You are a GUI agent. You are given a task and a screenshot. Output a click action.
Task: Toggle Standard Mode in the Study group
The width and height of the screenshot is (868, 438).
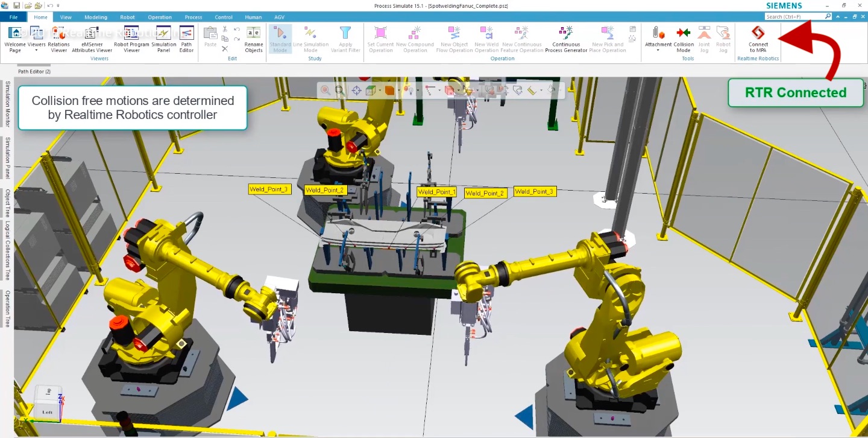pyautogui.click(x=280, y=39)
